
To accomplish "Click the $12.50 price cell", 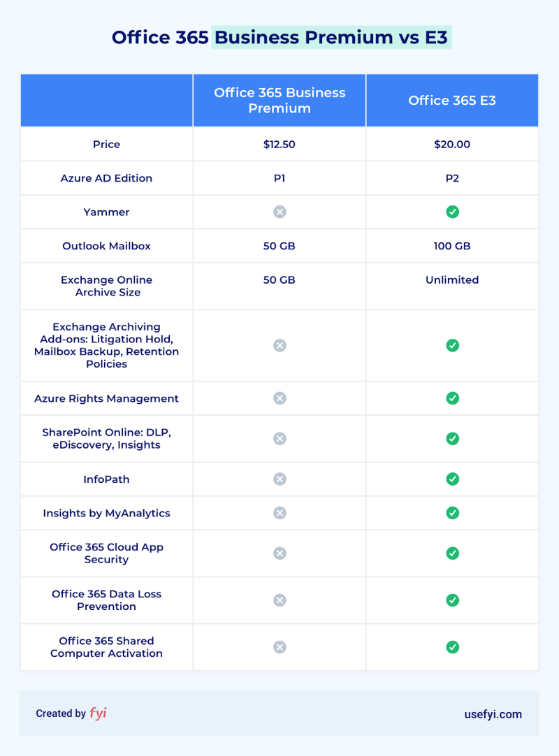I will click(x=279, y=144).
